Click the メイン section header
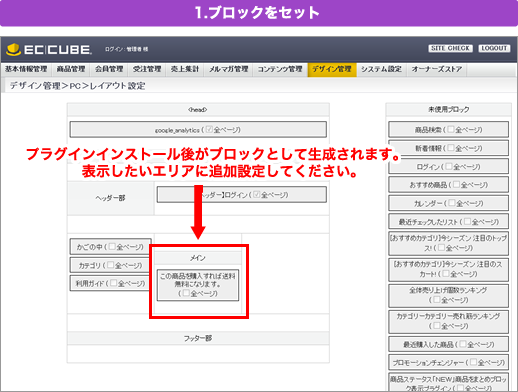This screenshot has width=518, height=392. [x=198, y=258]
